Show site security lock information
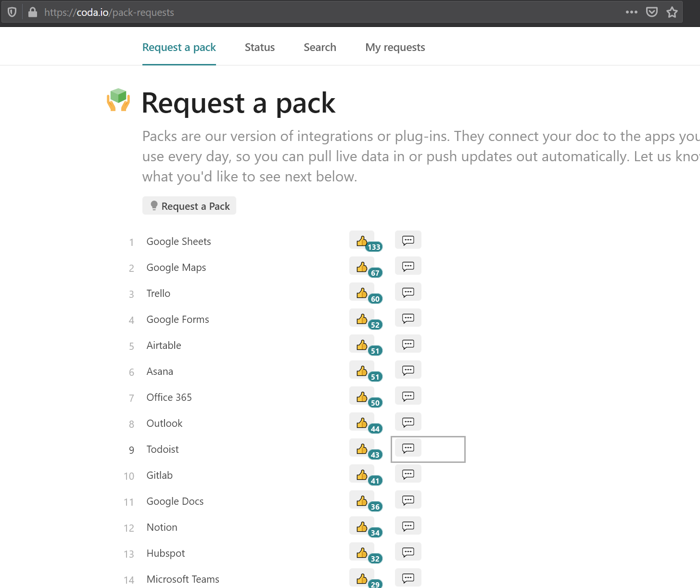The image size is (700, 588). coord(33,12)
